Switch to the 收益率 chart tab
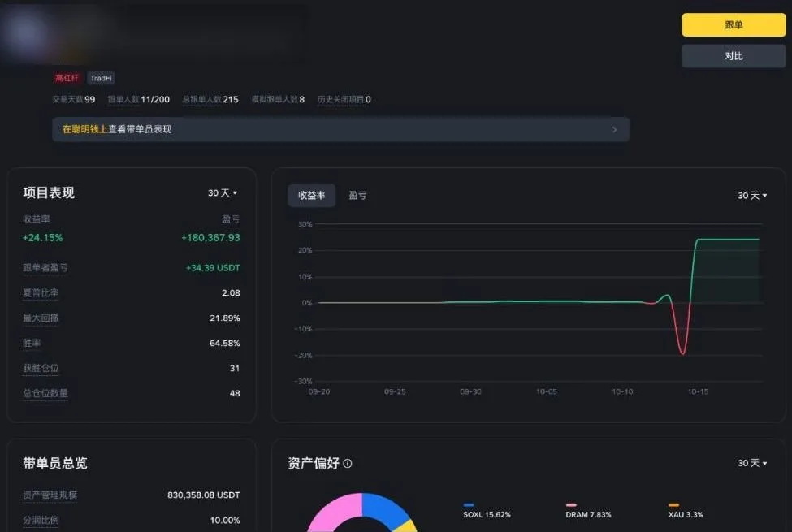Image resolution: width=792 pixels, height=532 pixels. 312,196
